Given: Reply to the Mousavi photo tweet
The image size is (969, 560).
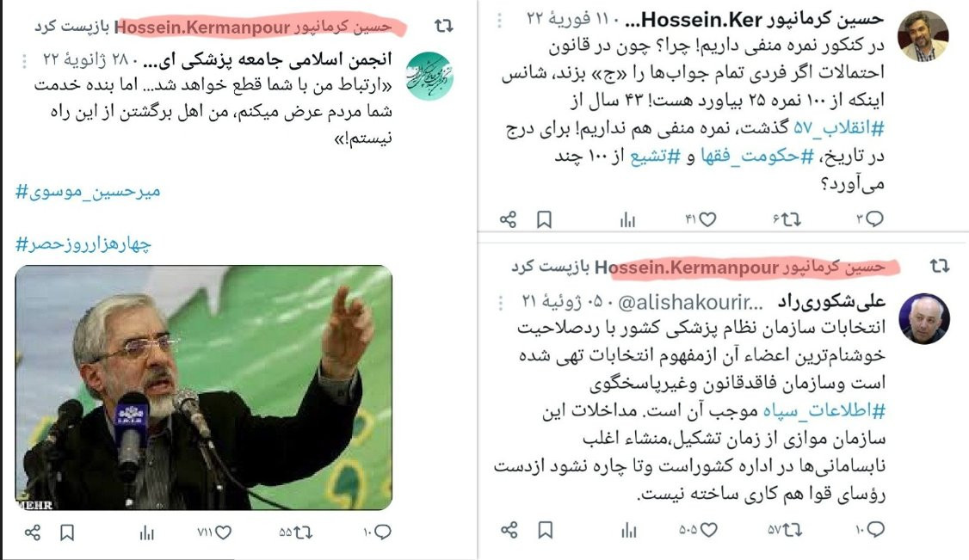Looking at the screenshot, I should [377, 532].
